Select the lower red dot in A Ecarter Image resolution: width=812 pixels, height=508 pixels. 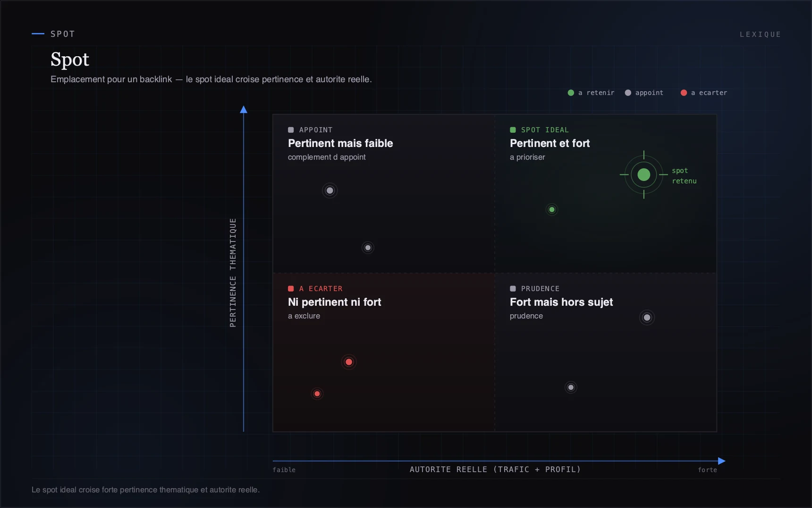tap(317, 394)
